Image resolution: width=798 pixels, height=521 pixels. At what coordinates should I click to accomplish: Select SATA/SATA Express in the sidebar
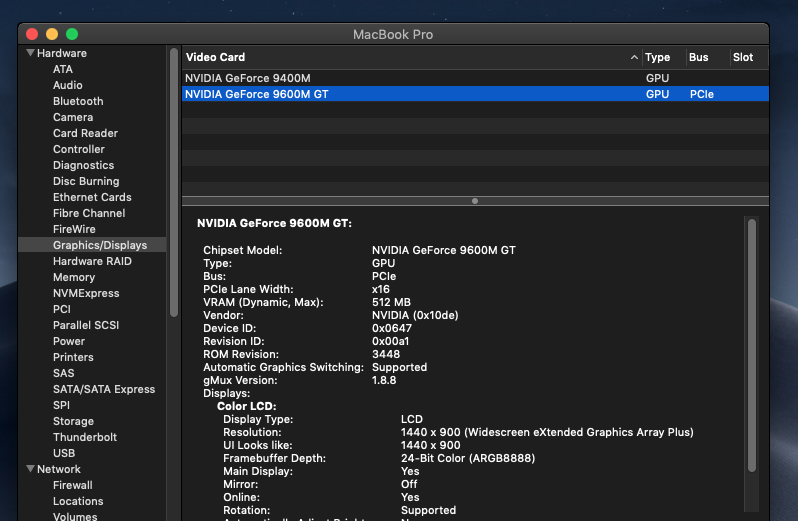point(104,389)
